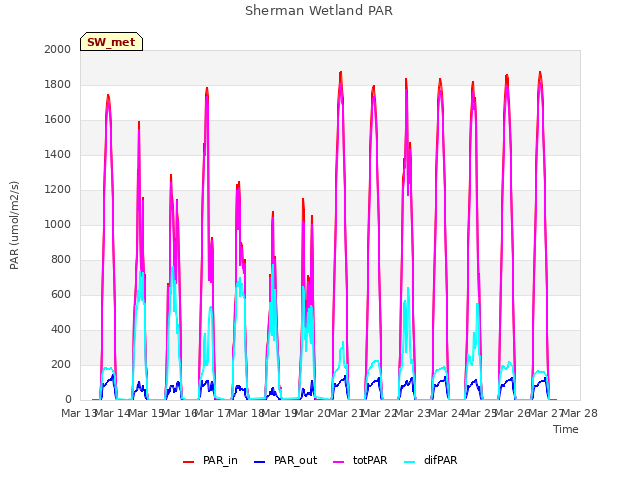
Task: Click the Mar 13 x-axis tick label
Action: point(78,413)
